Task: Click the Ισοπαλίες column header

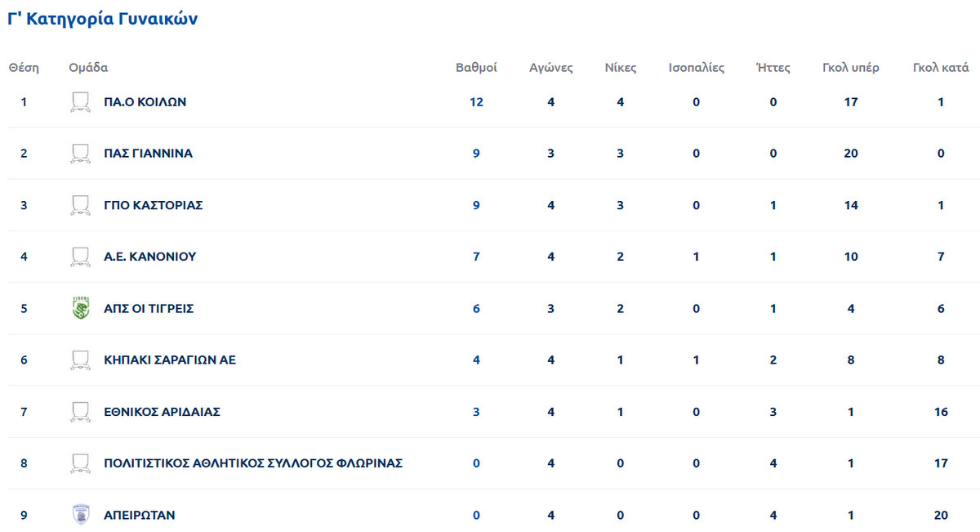Action: click(x=697, y=68)
